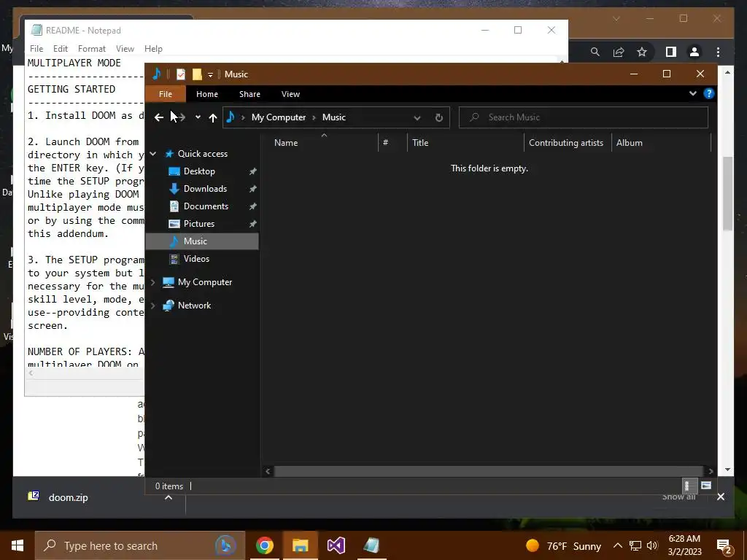Viewport: 747px width, 560px height.
Task: Open the Notepad View menu
Action: (x=125, y=49)
